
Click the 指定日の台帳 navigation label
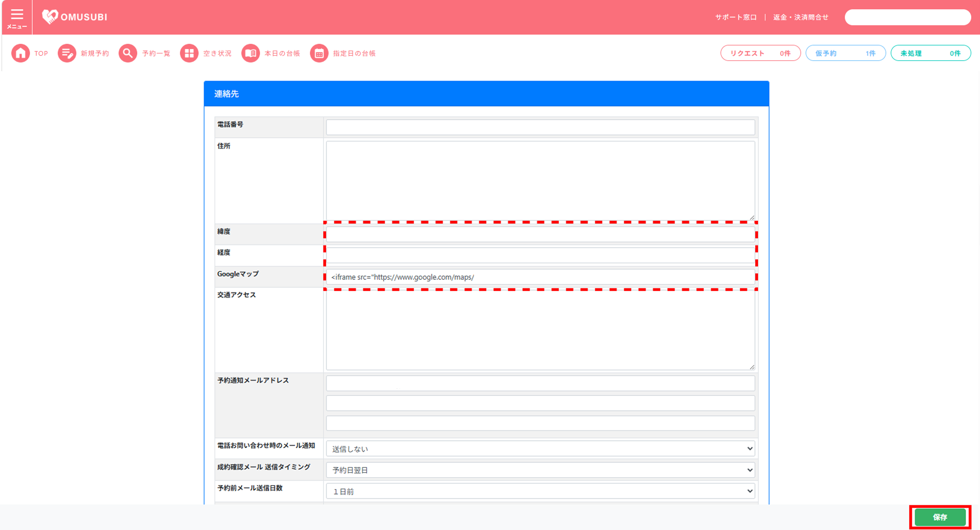tap(354, 54)
